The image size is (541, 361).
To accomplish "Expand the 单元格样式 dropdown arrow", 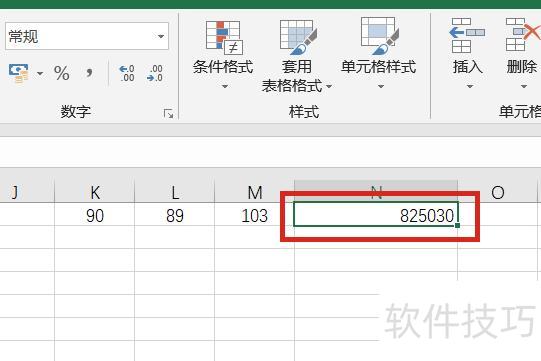I will click(x=381, y=86).
